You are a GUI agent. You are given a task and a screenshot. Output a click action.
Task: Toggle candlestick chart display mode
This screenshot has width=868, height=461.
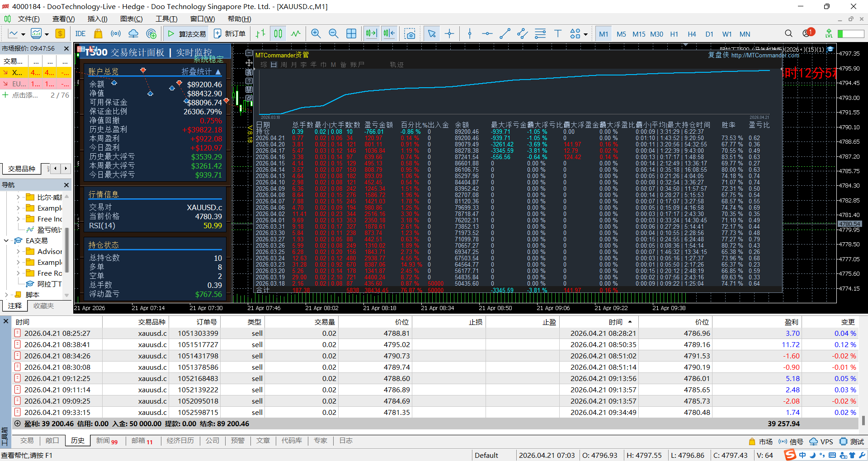tap(278, 33)
